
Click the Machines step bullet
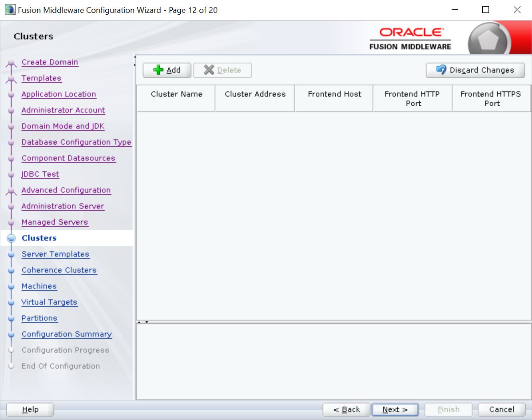pos(11,287)
